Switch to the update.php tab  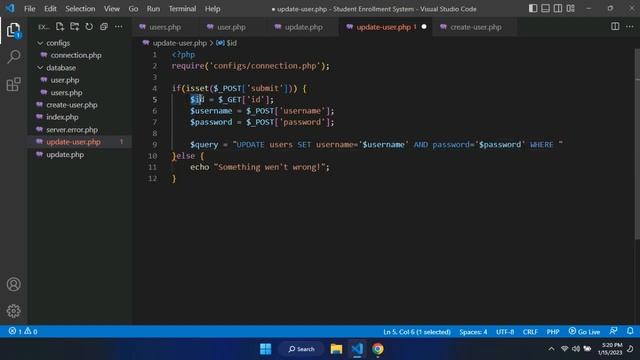[x=303, y=27]
